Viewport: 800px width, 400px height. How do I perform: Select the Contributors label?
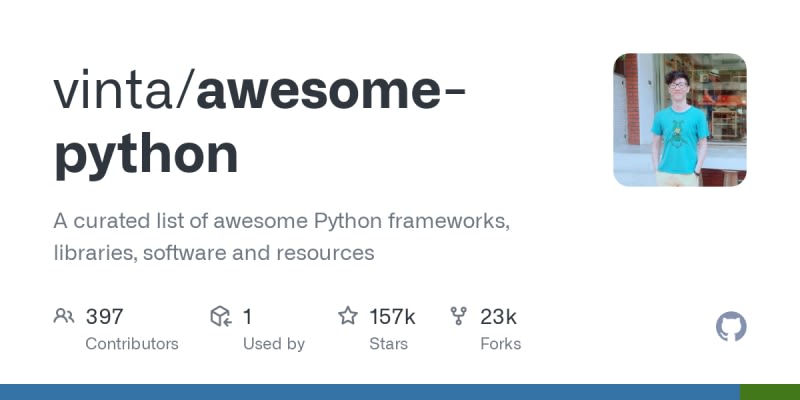[x=132, y=344]
